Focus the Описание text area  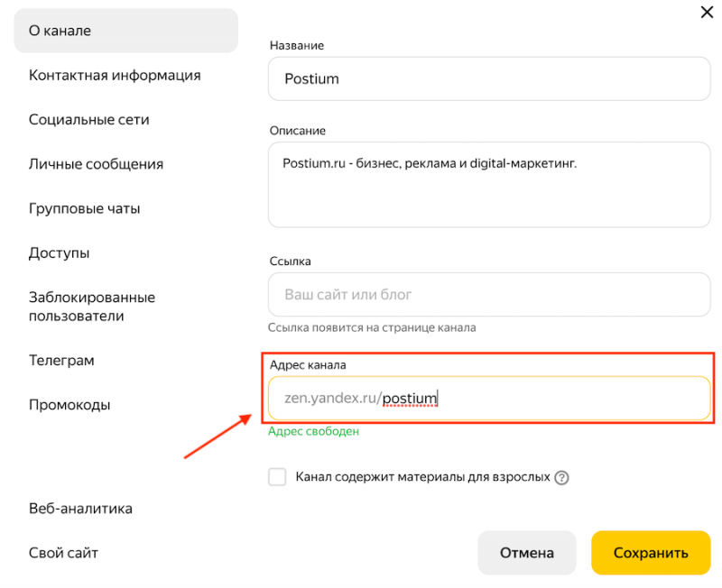click(489, 184)
